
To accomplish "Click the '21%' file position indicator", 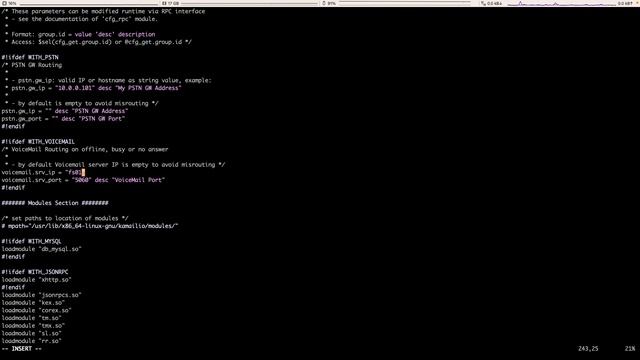I will tap(630, 349).
